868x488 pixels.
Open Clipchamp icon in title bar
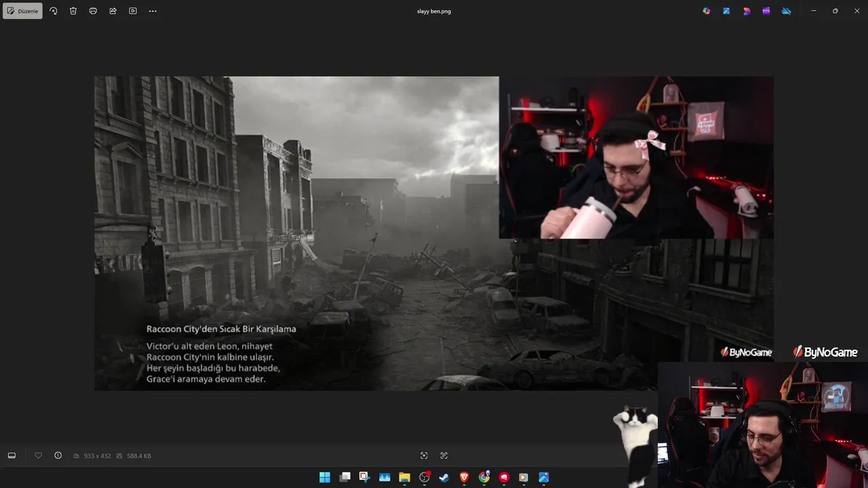tap(766, 11)
